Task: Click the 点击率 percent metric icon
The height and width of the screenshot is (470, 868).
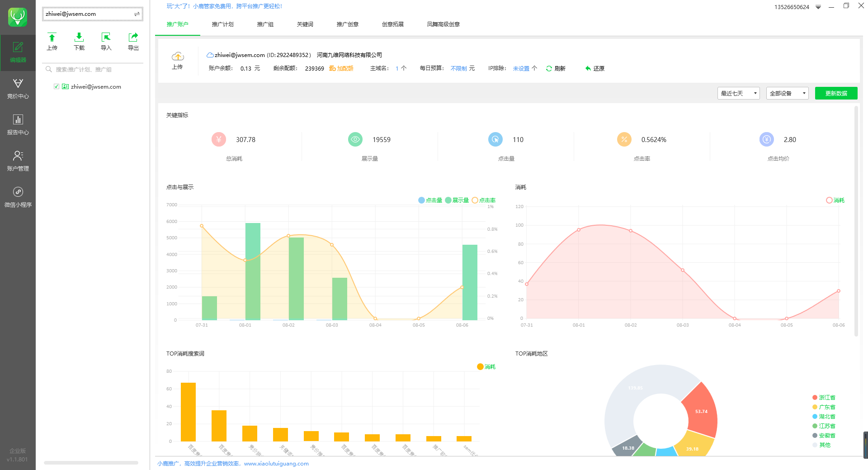Action: [x=624, y=139]
